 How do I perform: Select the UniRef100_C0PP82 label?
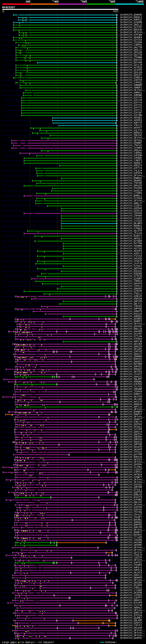point(131,82)
